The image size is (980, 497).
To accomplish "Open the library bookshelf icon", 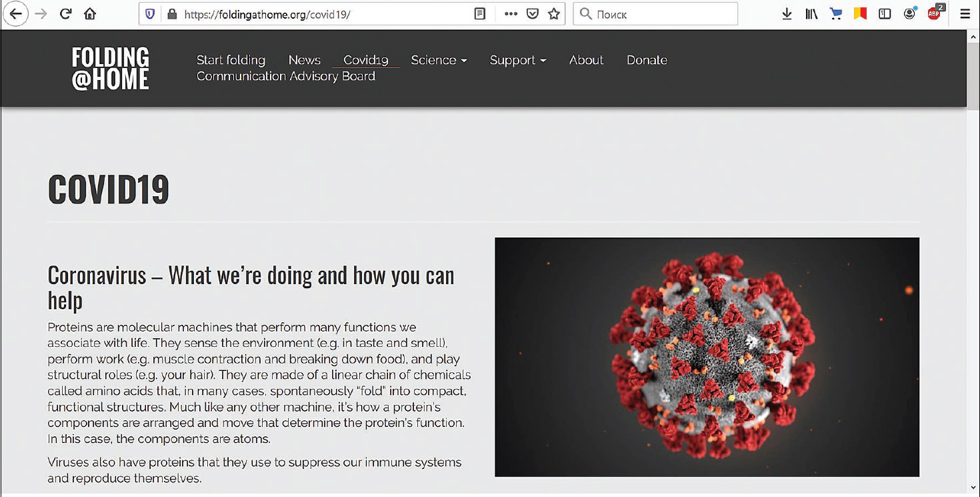I will pyautogui.click(x=811, y=14).
